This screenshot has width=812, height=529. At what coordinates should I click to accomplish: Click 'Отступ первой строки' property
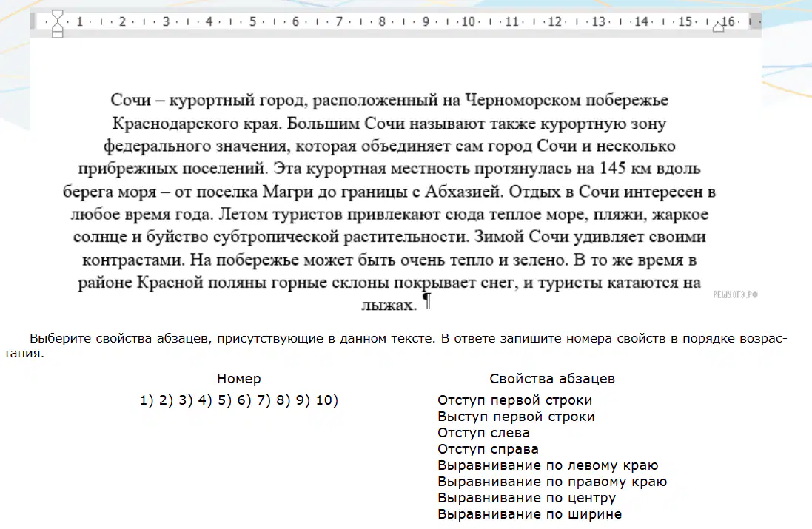point(514,400)
